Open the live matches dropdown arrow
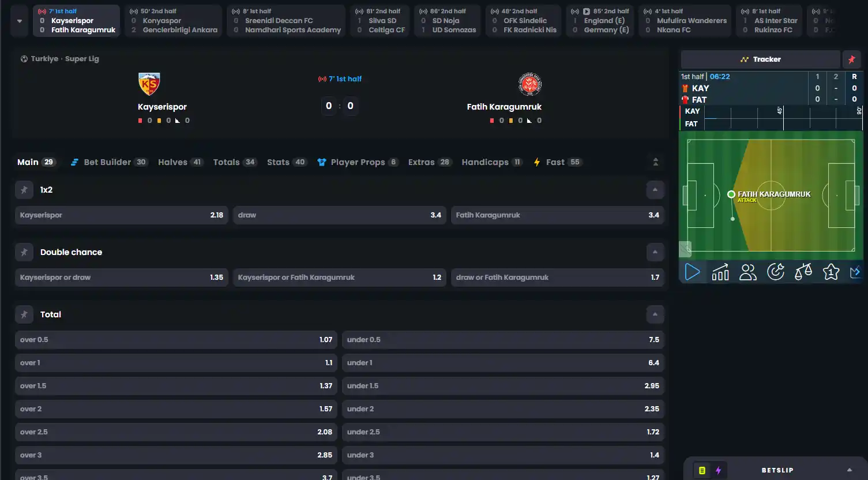The image size is (868, 480). click(x=20, y=21)
